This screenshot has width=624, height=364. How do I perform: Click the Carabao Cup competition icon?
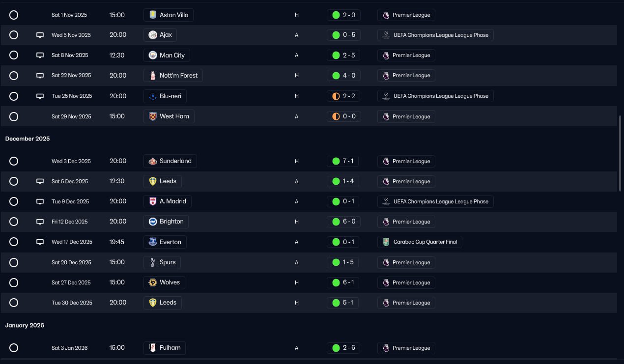point(386,242)
